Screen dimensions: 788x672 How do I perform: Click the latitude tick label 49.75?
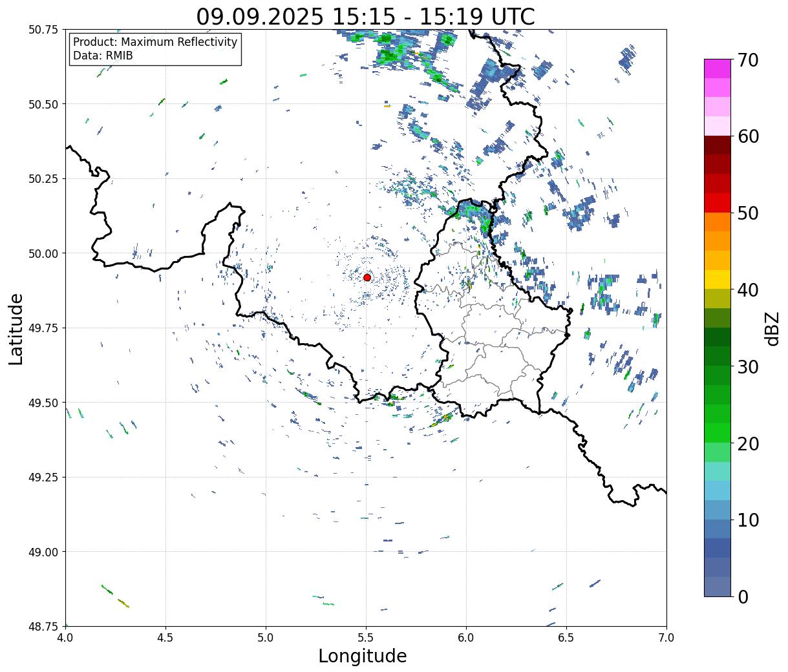(x=43, y=328)
